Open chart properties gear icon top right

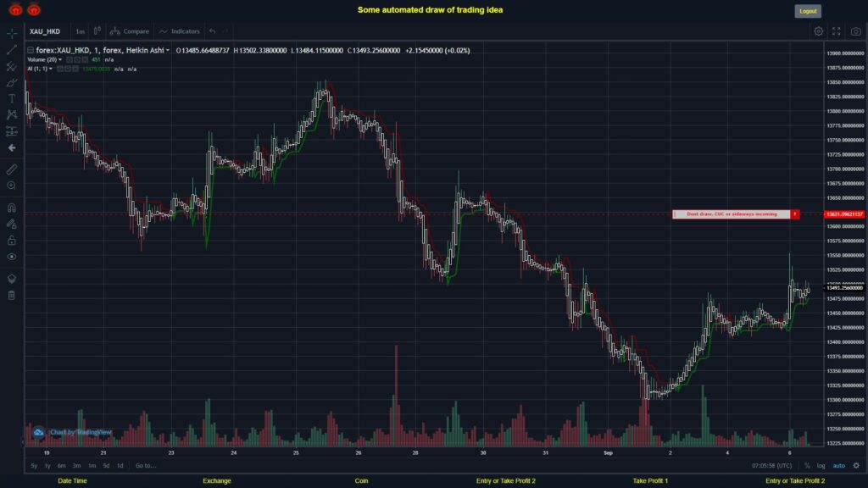818,31
